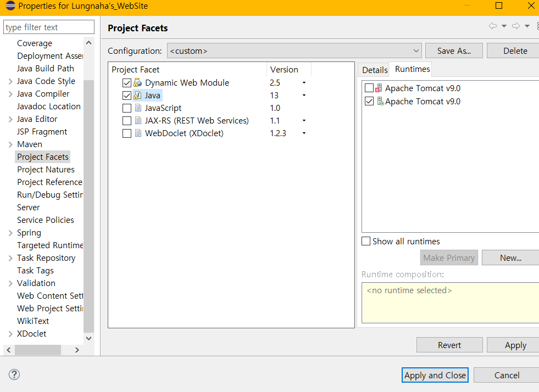Click the Revert button
Viewport: 539px width, 392px height.
point(449,345)
